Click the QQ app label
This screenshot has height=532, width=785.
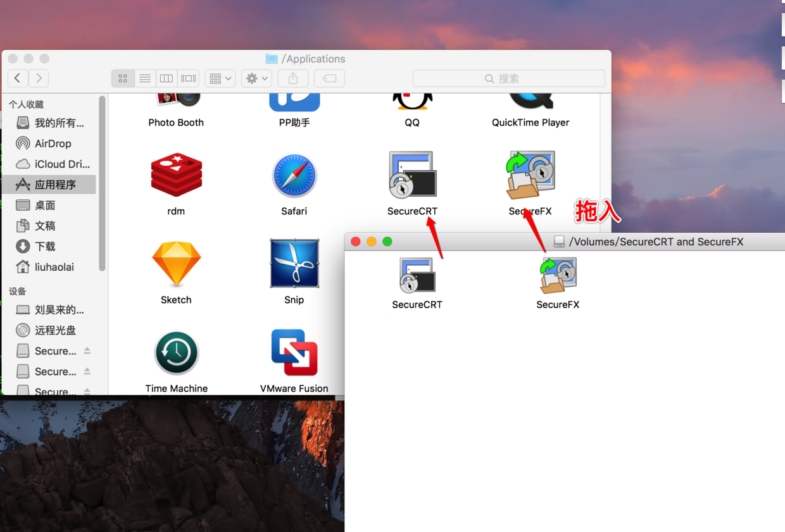coord(412,123)
